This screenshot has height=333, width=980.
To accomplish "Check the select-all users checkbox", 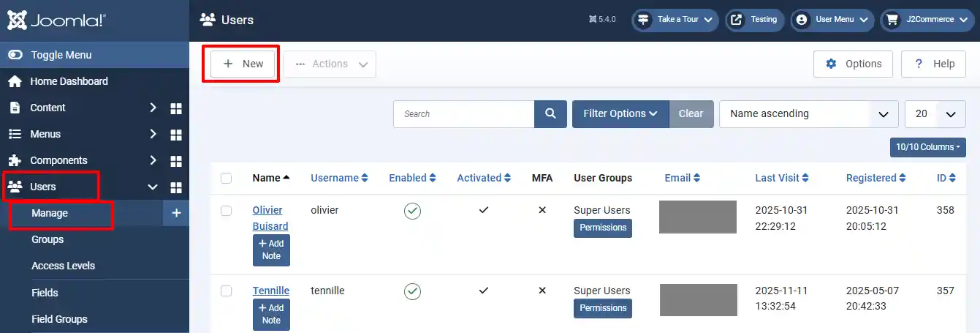I will (226, 178).
